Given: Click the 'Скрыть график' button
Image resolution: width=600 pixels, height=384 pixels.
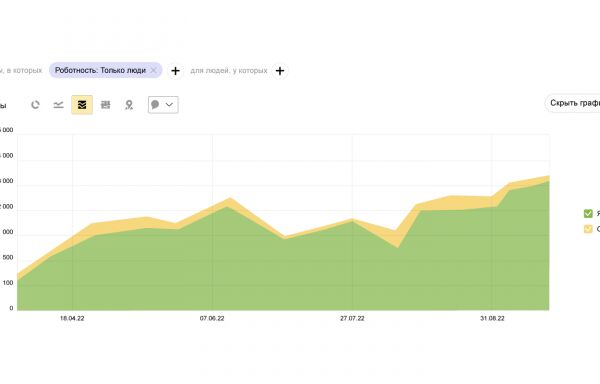Looking at the screenshot, I should pyautogui.click(x=573, y=103).
